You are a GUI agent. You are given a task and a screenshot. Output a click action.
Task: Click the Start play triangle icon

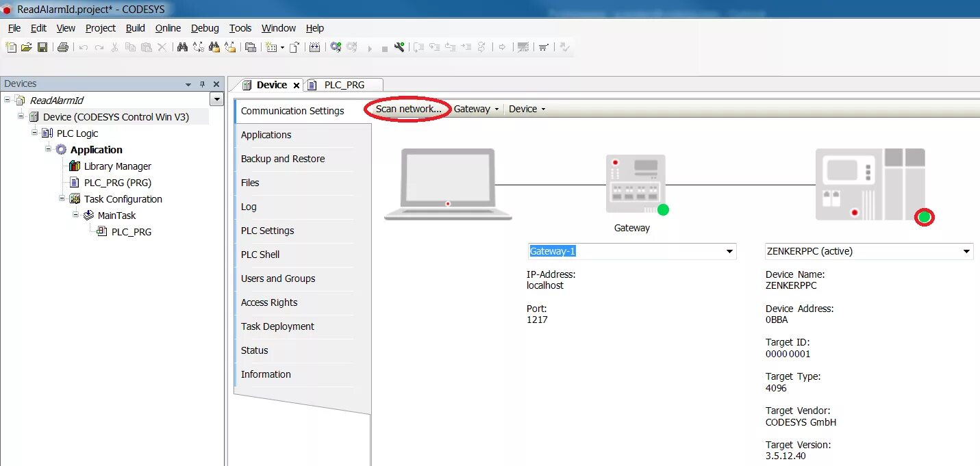[x=370, y=49]
